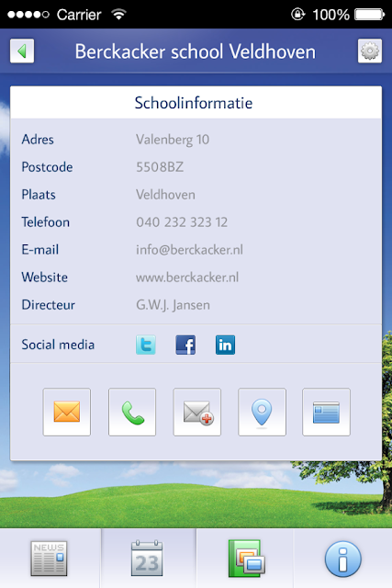Screen dimensions: 392x588
Task: Select the address value Valenberg 10
Action: [173, 140]
